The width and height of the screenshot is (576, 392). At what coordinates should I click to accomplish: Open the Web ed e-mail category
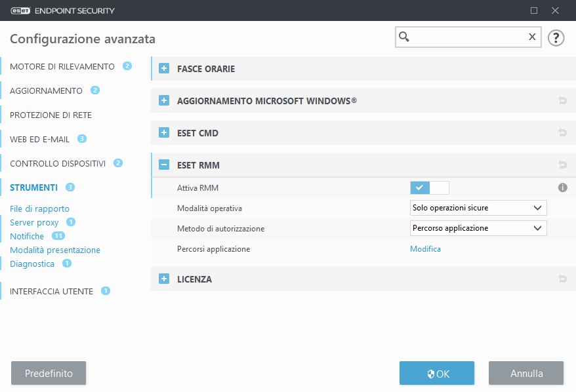[39, 139]
